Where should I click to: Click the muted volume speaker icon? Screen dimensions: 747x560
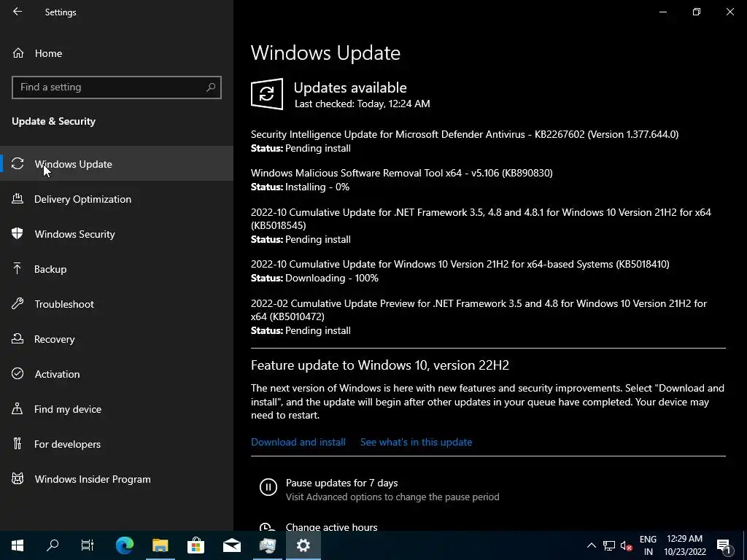click(x=627, y=545)
